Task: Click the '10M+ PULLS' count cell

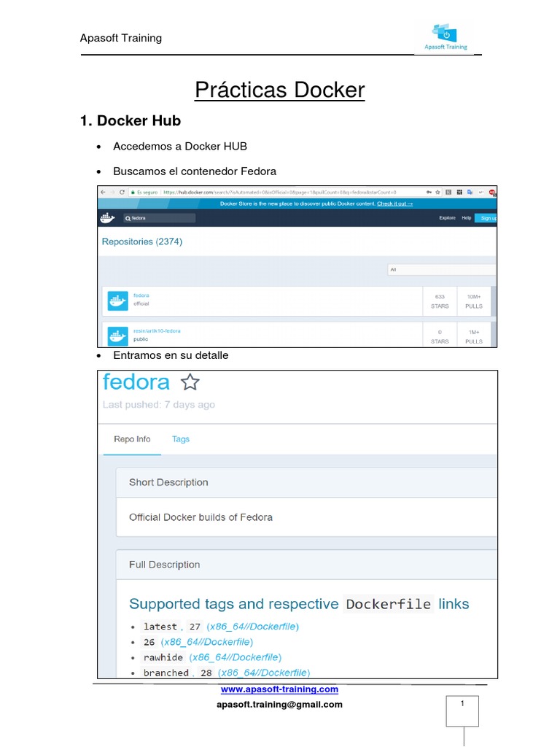Action: pyautogui.click(x=474, y=301)
